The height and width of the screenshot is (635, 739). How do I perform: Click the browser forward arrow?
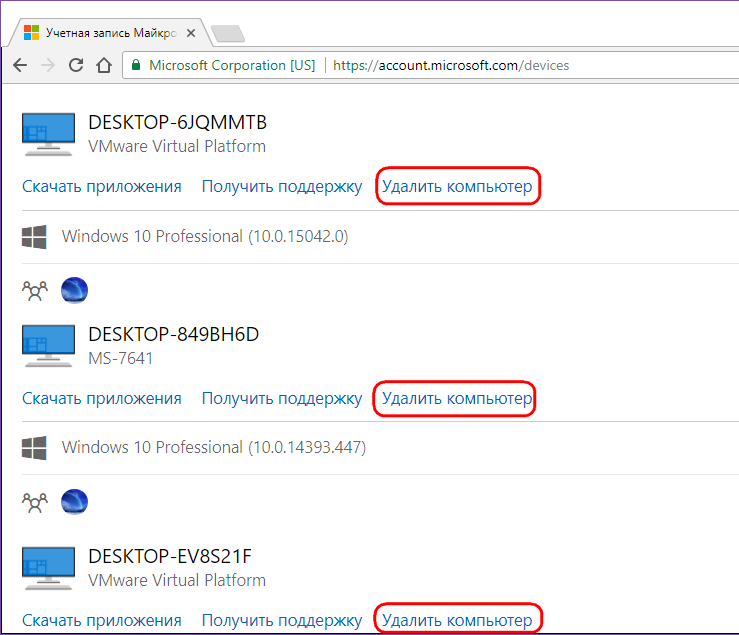(48, 65)
